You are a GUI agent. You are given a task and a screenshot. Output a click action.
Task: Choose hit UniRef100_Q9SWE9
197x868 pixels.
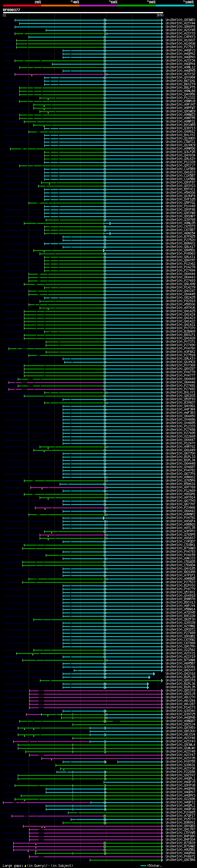pos(180,111)
